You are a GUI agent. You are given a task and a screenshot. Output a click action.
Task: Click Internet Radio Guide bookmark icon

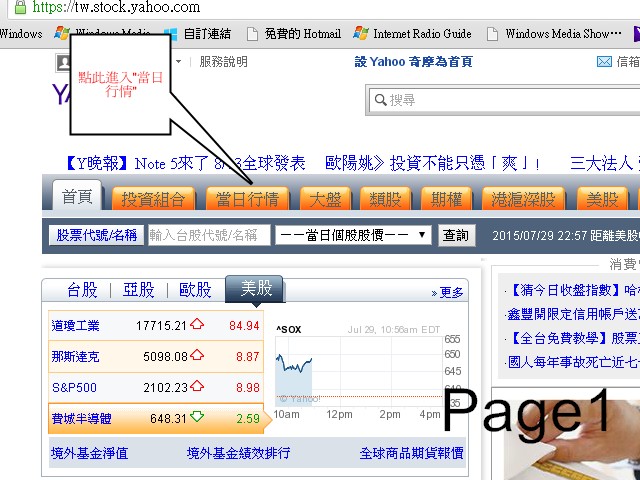tap(360, 33)
